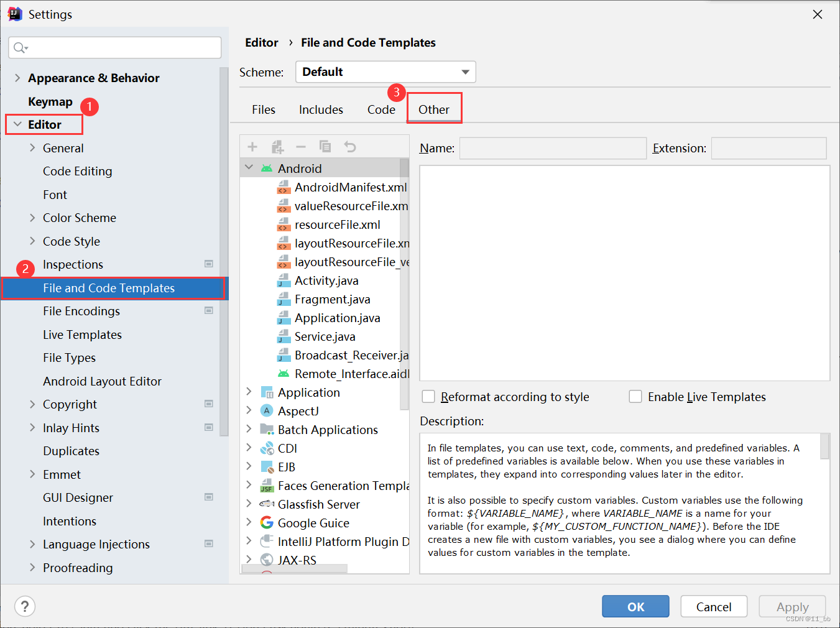840x628 pixels.
Task: Click the AndroidManifest.xml file icon
Action: (x=284, y=187)
